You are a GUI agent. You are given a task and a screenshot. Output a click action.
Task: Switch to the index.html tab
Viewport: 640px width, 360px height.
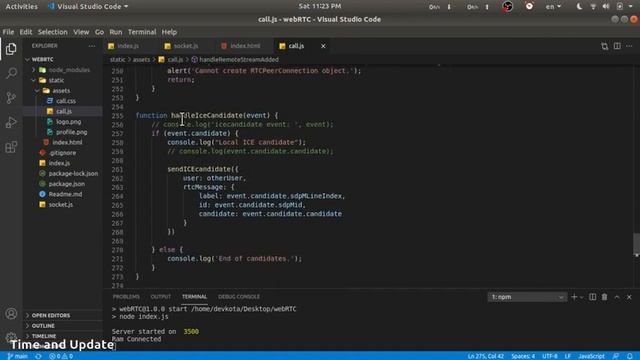pyautogui.click(x=245, y=46)
